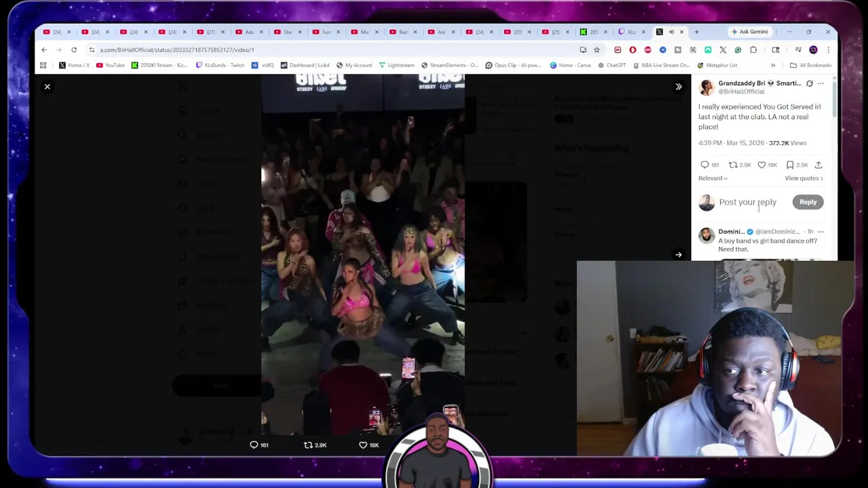Open the Chrome three-dot menu

click(x=828, y=49)
